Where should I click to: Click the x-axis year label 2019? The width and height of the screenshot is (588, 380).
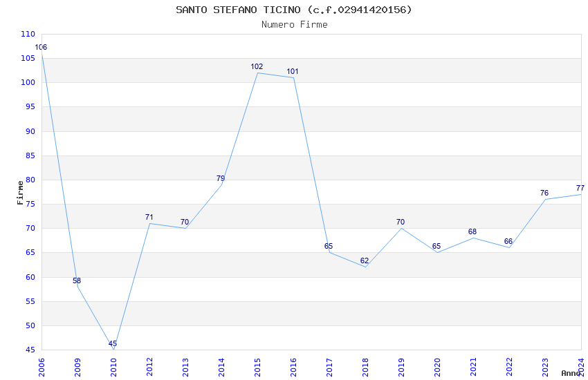tap(401, 368)
